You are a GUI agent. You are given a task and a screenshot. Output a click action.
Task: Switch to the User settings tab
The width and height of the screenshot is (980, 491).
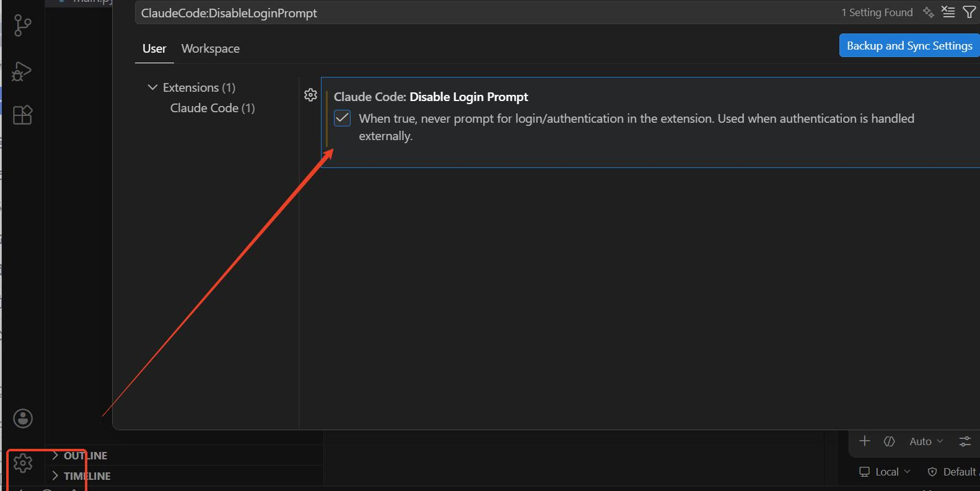tap(154, 48)
